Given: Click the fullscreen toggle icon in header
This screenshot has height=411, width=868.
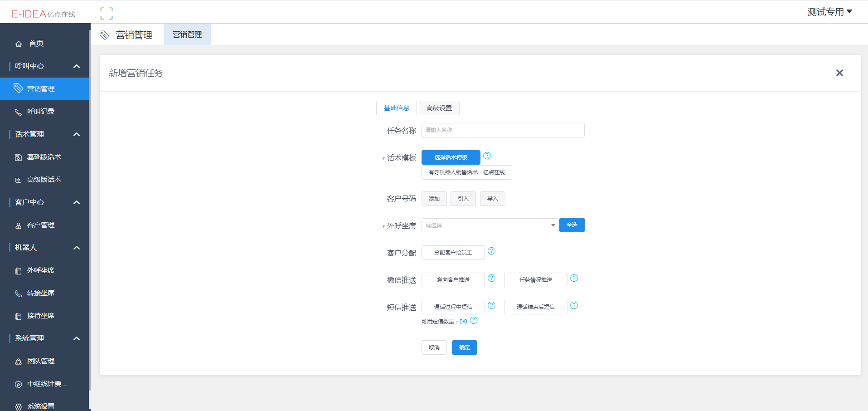Looking at the screenshot, I should (x=107, y=14).
